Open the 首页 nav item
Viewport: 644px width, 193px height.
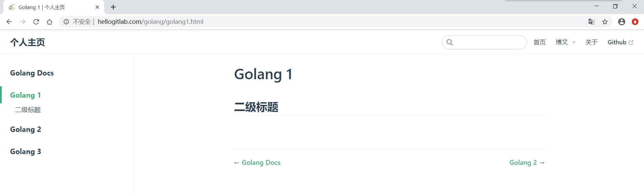(x=540, y=42)
